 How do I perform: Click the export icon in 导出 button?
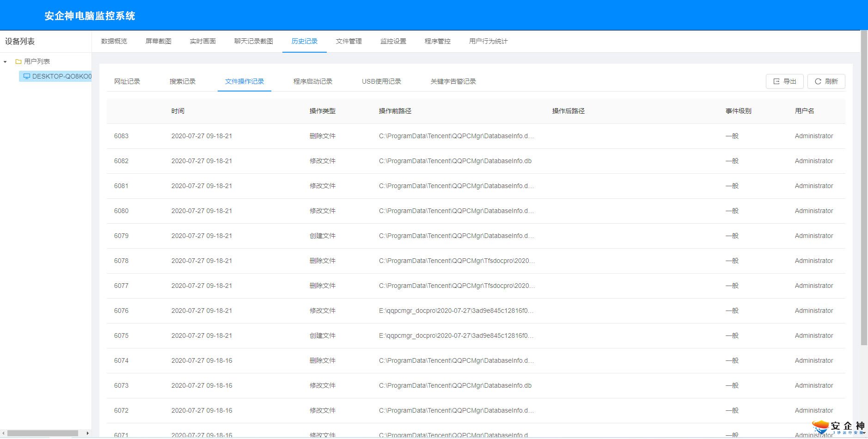776,81
